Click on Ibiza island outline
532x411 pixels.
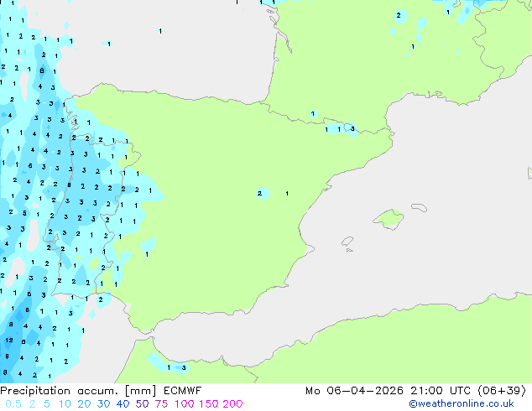pyautogui.click(x=347, y=242)
